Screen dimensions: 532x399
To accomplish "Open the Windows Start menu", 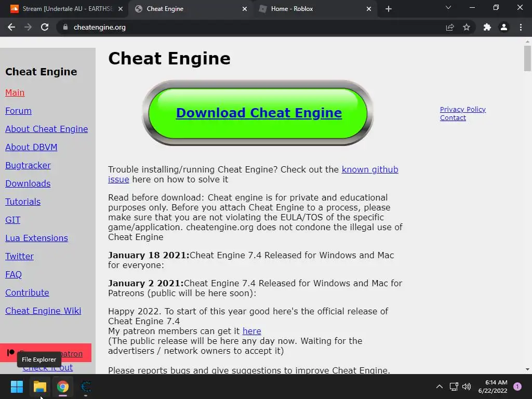I will tap(17, 387).
